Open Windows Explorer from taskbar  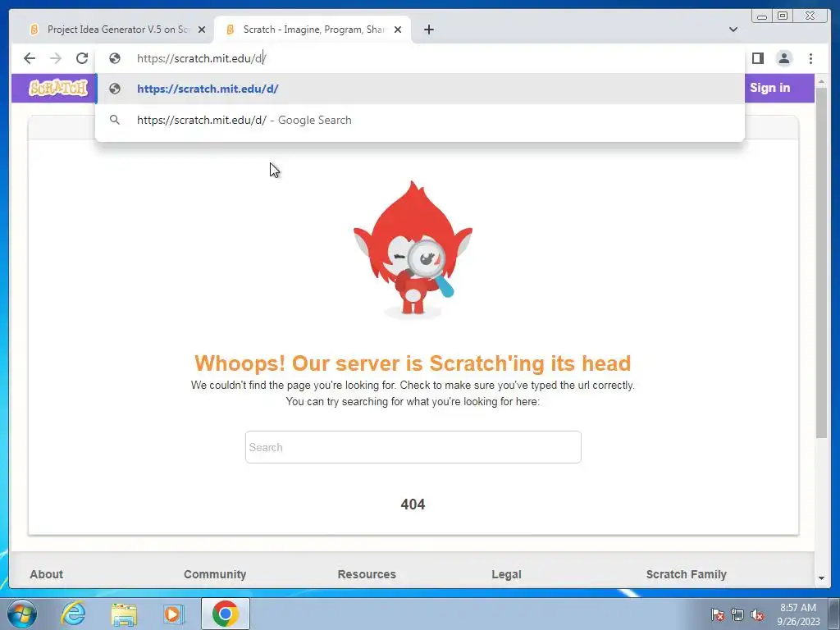124,614
